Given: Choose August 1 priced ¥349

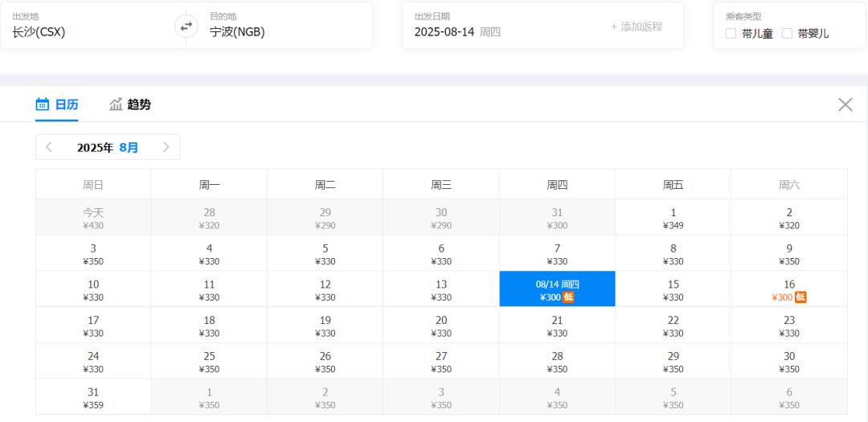Looking at the screenshot, I should (674, 217).
